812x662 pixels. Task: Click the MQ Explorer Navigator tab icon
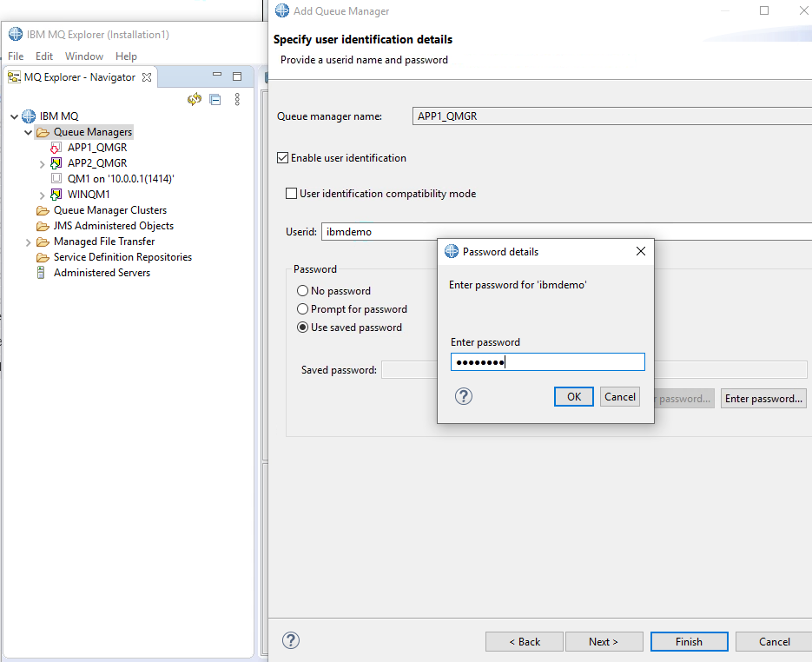click(x=14, y=77)
